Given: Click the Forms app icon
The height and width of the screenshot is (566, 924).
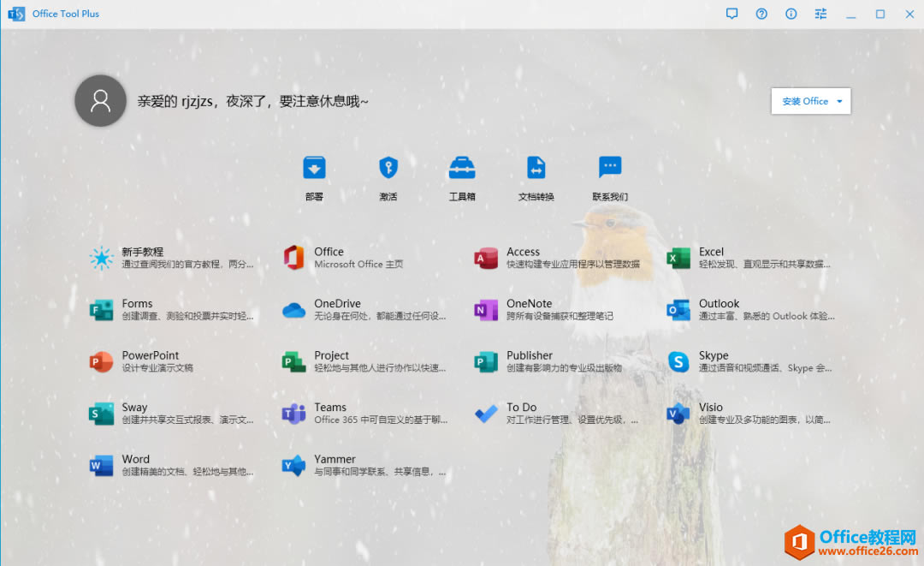Looking at the screenshot, I should tap(101, 310).
